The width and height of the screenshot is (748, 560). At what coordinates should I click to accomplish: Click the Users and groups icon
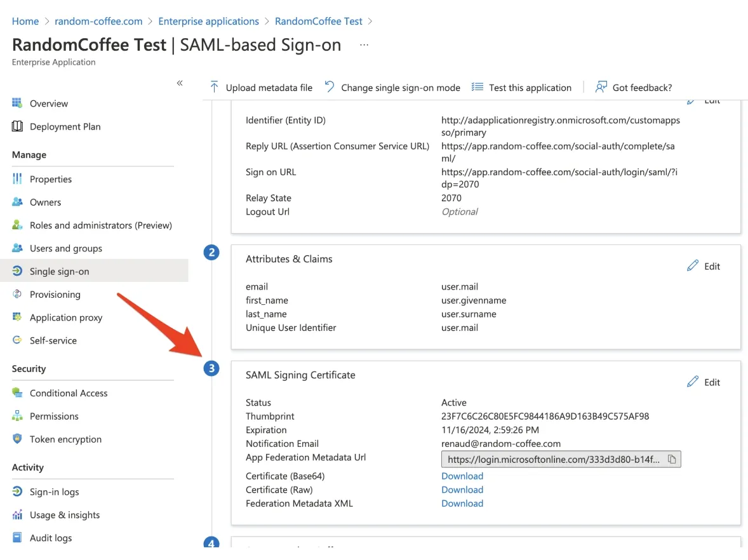click(x=17, y=248)
